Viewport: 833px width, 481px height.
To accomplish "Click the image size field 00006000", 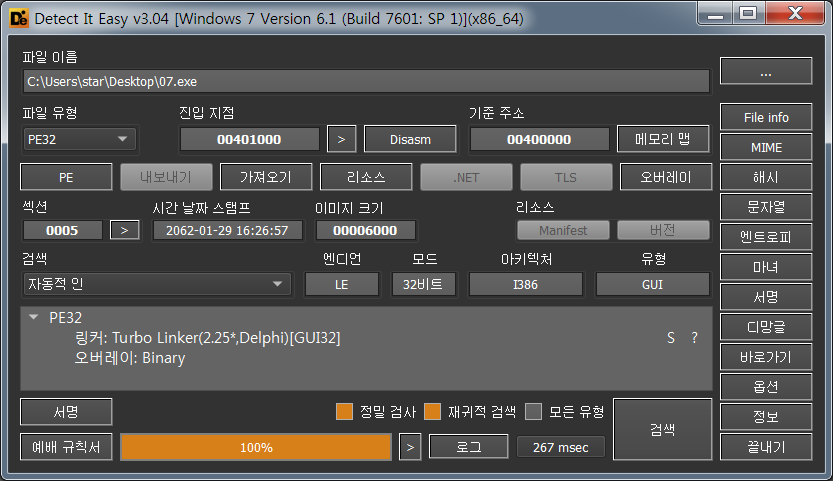I will (x=365, y=230).
